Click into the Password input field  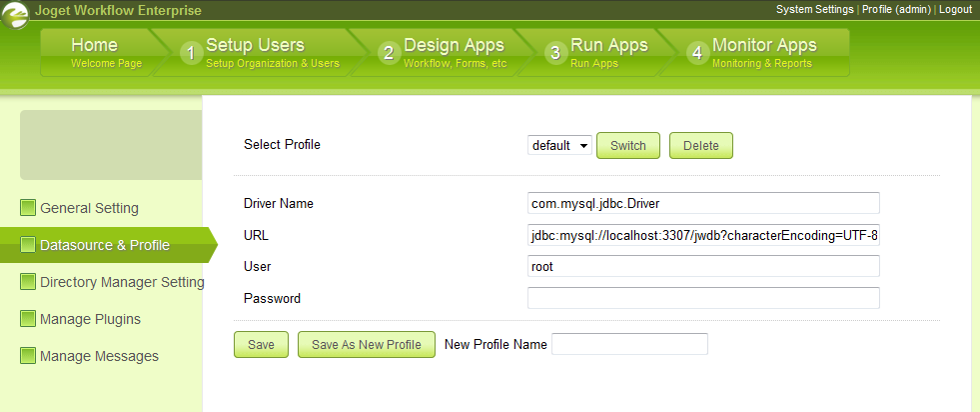click(x=703, y=298)
